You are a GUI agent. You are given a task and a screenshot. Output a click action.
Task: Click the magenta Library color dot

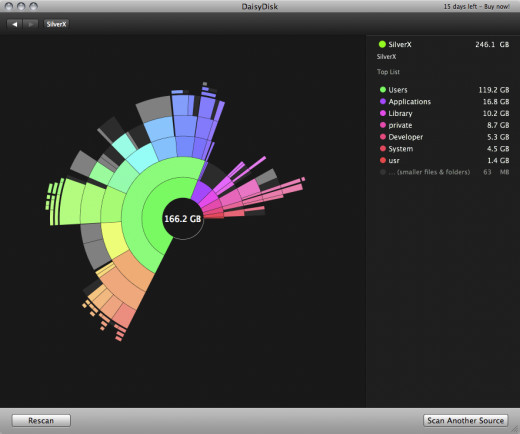pos(383,113)
